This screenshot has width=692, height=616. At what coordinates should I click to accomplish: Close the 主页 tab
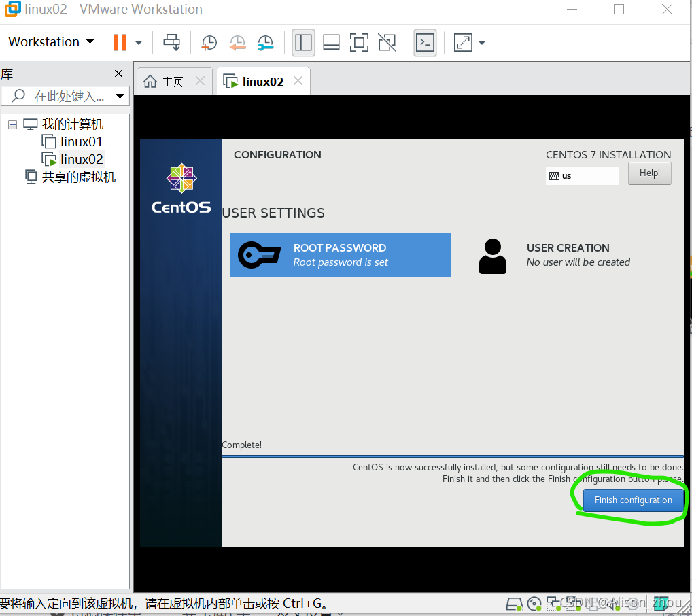coord(201,81)
